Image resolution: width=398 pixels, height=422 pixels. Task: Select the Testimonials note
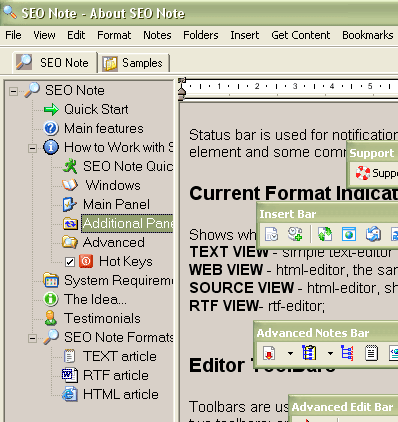pyautogui.click(x=102, y=318)
